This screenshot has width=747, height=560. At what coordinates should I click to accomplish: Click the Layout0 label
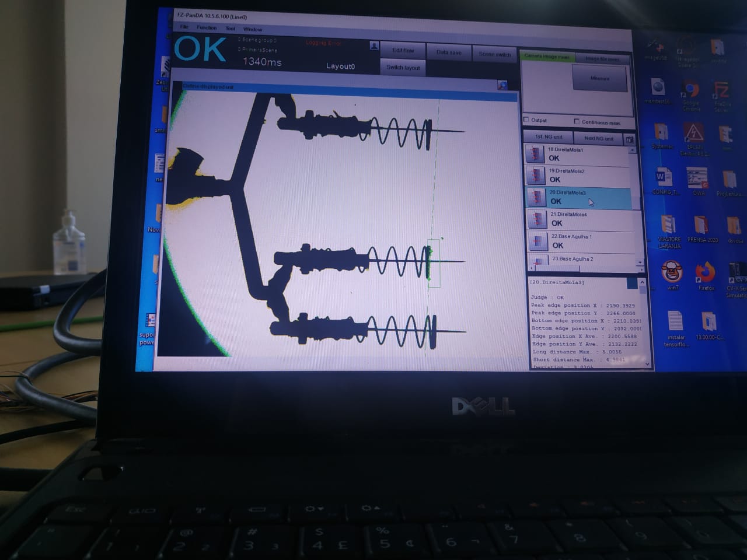[340, 66]
